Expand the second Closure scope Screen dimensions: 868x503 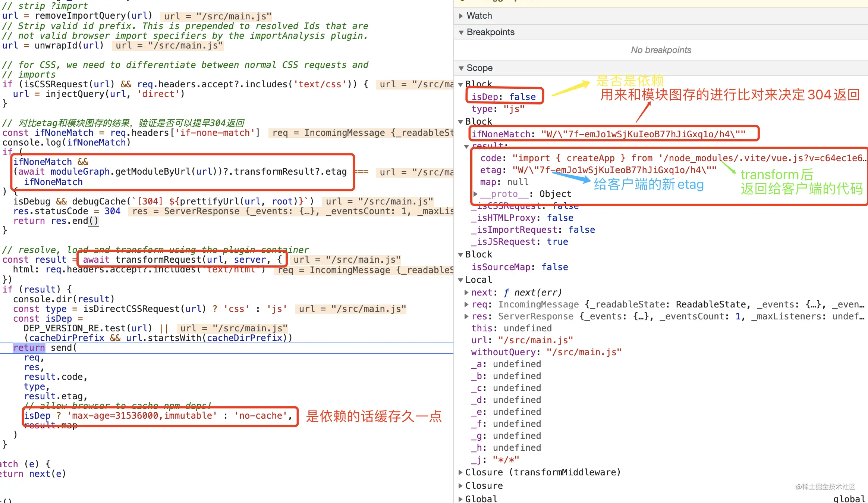(x=461, y=485)
